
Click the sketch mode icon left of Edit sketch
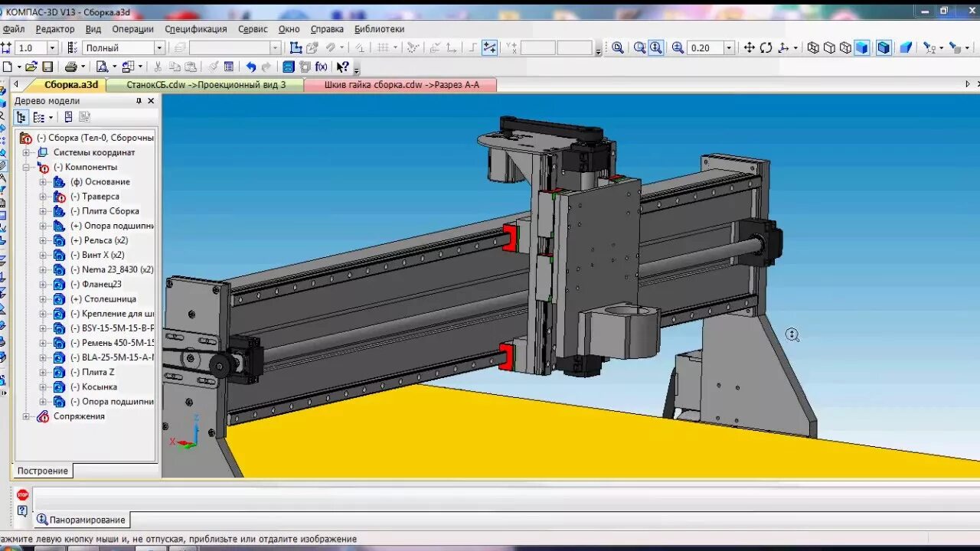tap(295, 47)
